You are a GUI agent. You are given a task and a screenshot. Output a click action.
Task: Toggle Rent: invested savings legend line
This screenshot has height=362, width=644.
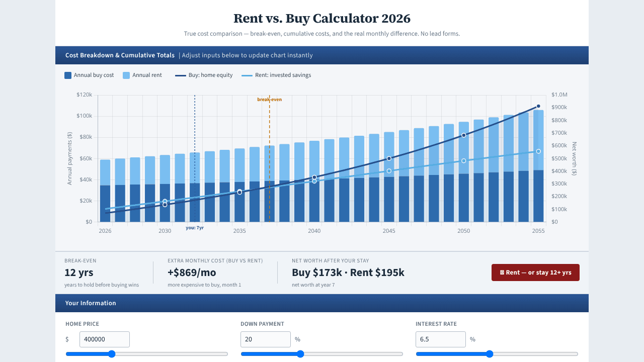coord(247,75)
